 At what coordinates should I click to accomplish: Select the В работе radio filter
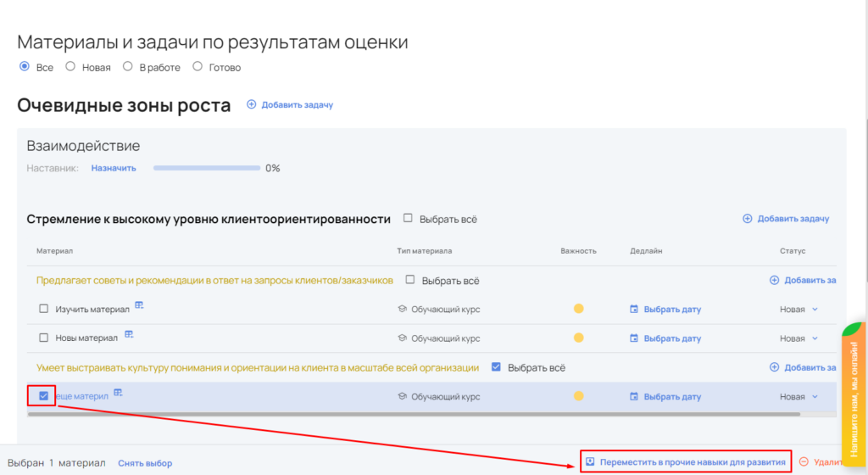[x=127, y=66]
